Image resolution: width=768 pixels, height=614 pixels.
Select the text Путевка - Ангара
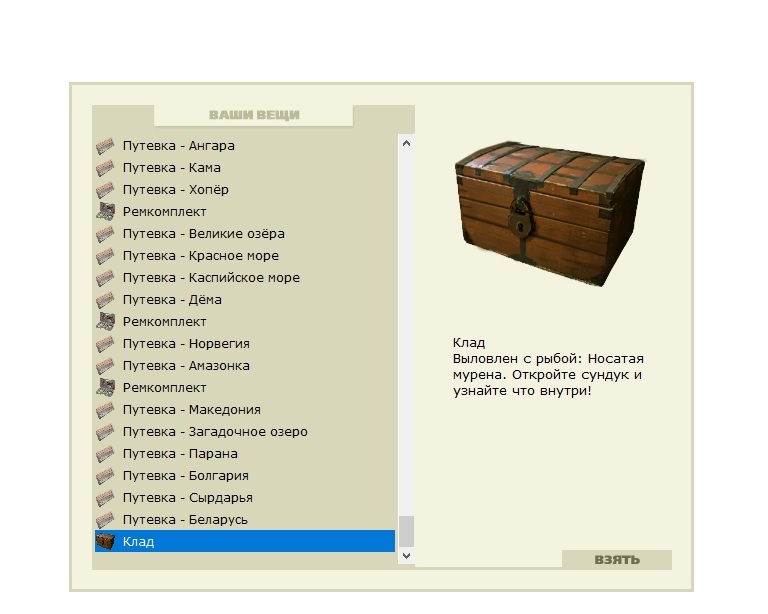[x=179, y=146]
